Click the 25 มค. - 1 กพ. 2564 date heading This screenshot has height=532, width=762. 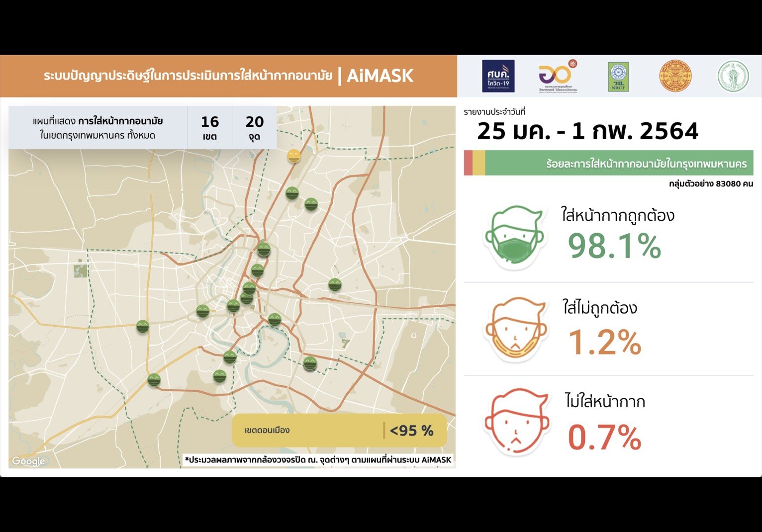(587, 131)
